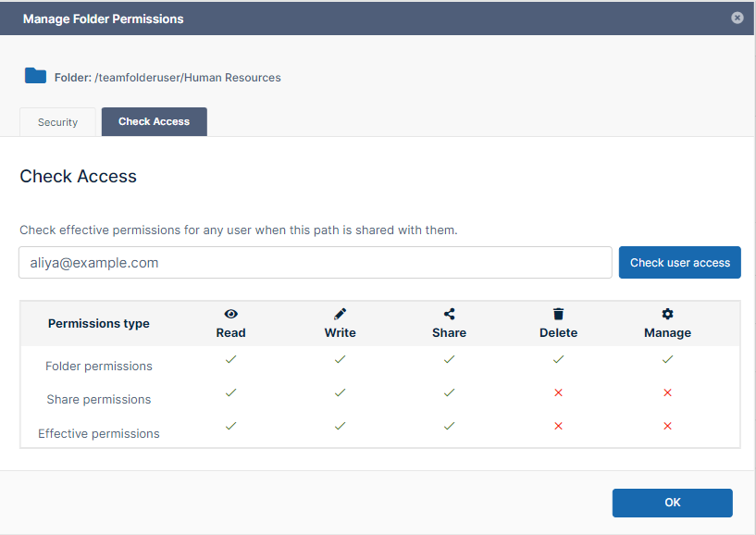Click the Effective permissions row label
Image resolution: width=756 pixels, height=535 pixels.
(99, 433)
